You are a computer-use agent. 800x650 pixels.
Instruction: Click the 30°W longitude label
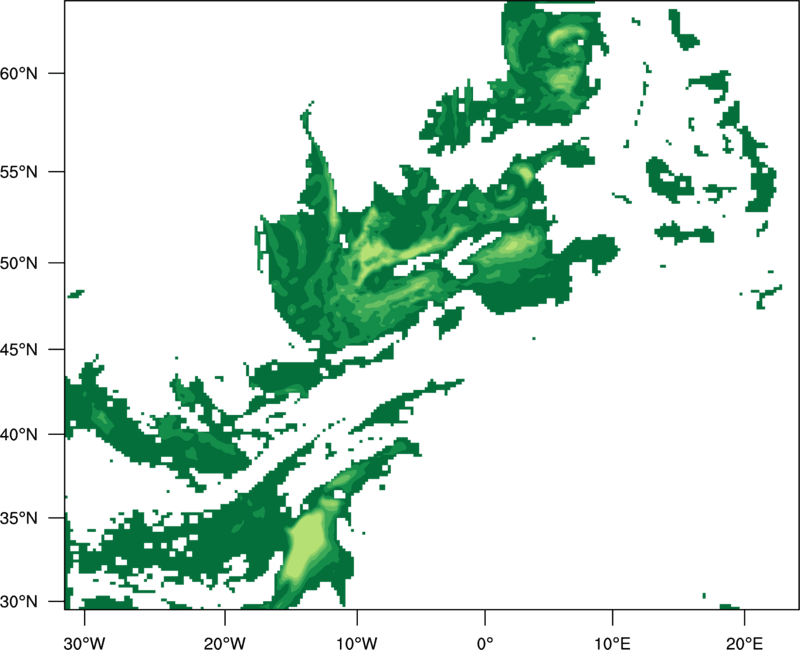[x=85, y=643]
